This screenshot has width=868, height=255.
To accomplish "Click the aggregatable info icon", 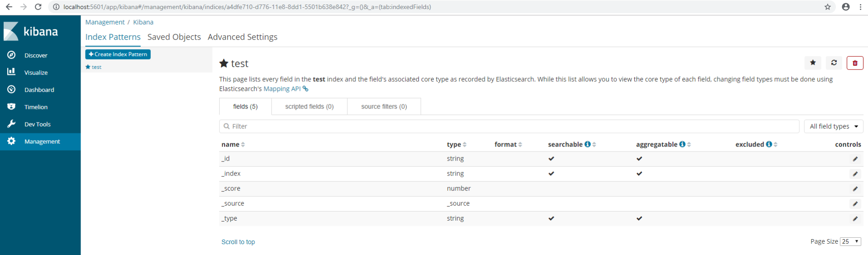I will 682,144.
